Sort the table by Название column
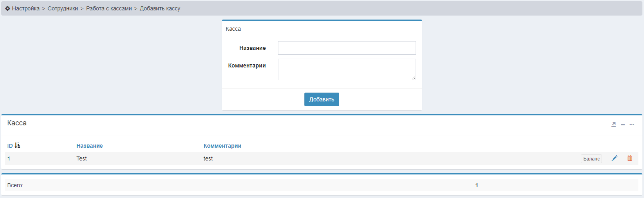644x198 pixels. click(90, 146)
